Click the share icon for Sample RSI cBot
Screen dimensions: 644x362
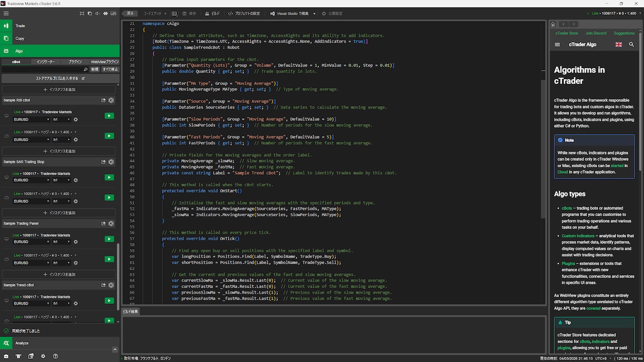point(104,100)
